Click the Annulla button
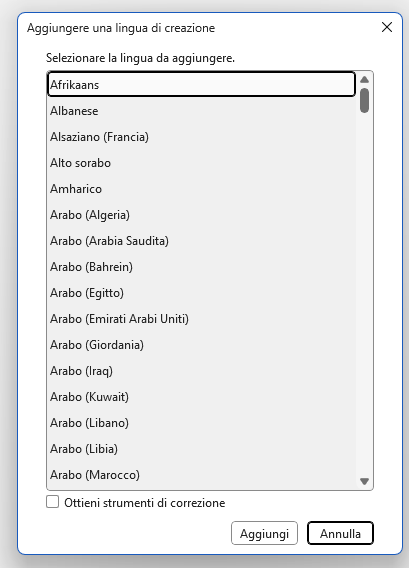This screenshot has height=568, width=409. tap(340, 533)
